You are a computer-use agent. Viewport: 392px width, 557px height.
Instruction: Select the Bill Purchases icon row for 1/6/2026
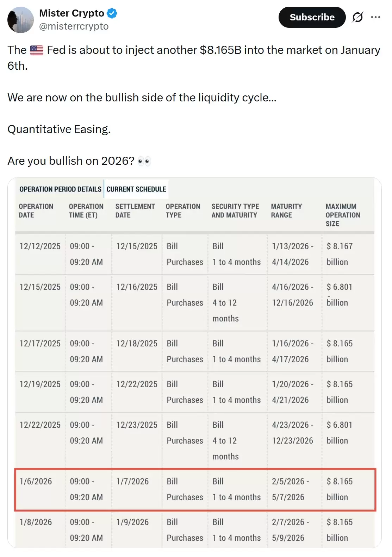pos(184,489)
